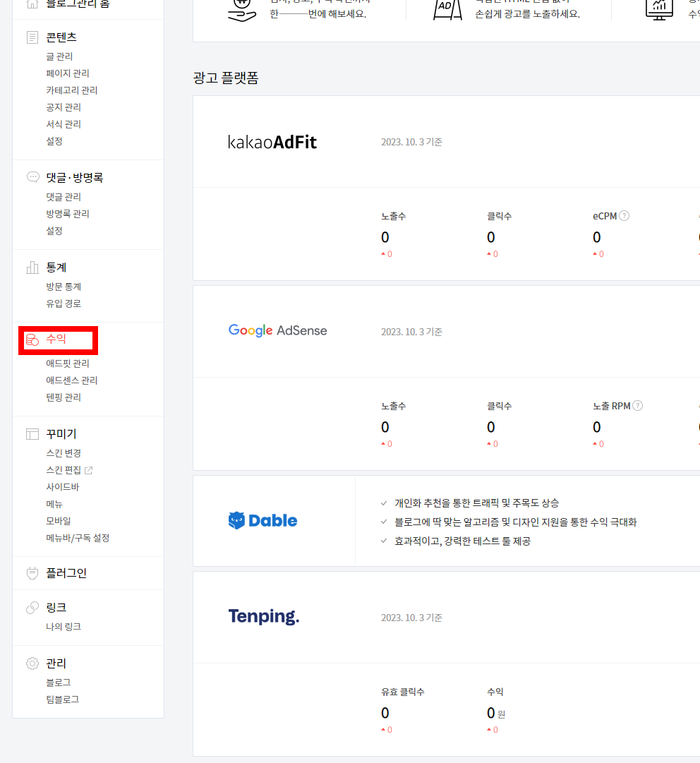Click the 꾸미기 heading text
Viewport: 700px width, 763px height.
(x=61, y=433)
